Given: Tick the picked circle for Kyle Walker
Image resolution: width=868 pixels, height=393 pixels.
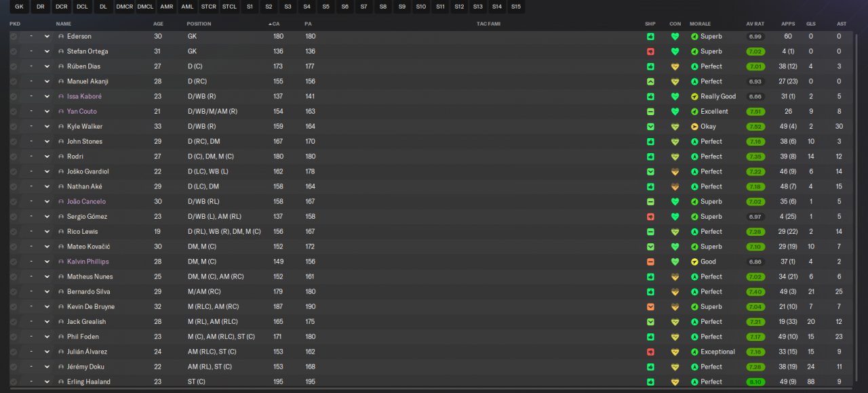Looking at the screenshot, I should click(x=14, y=127).
